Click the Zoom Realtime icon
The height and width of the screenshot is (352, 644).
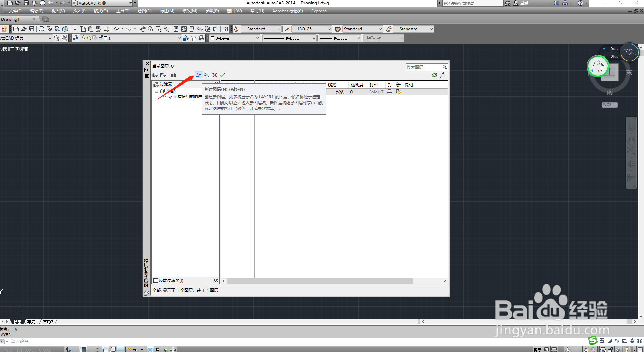coord(150,29)
